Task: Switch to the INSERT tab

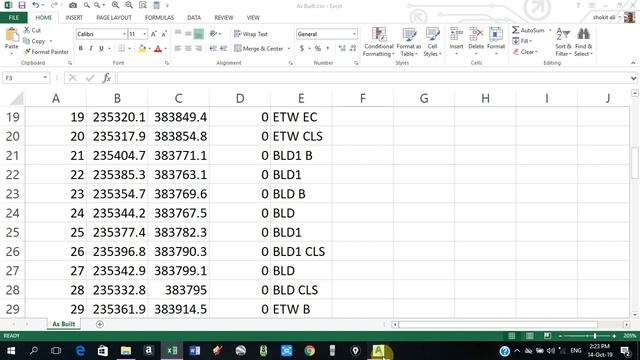Action: 74,18
